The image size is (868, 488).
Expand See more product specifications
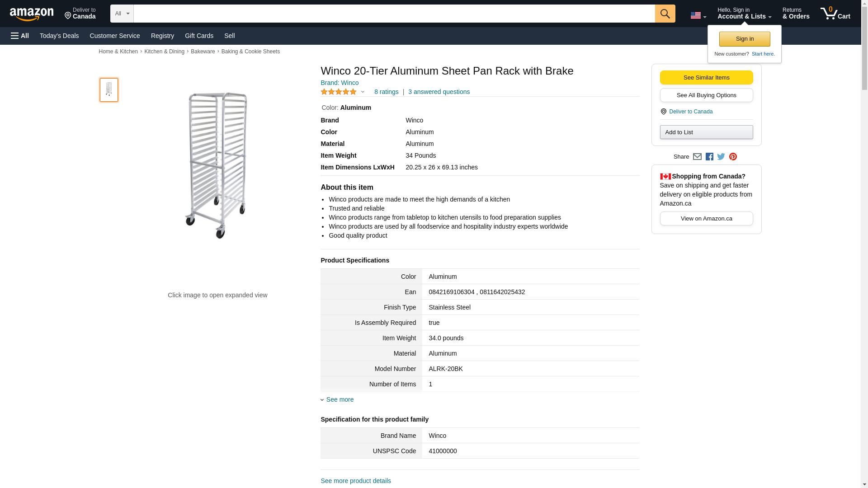[x=340, y=399]
